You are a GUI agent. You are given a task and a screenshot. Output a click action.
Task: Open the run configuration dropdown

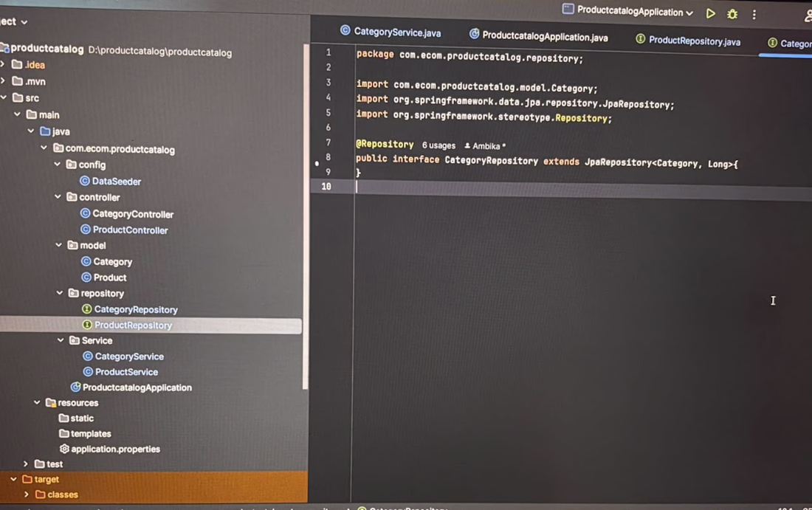point(627,11)
